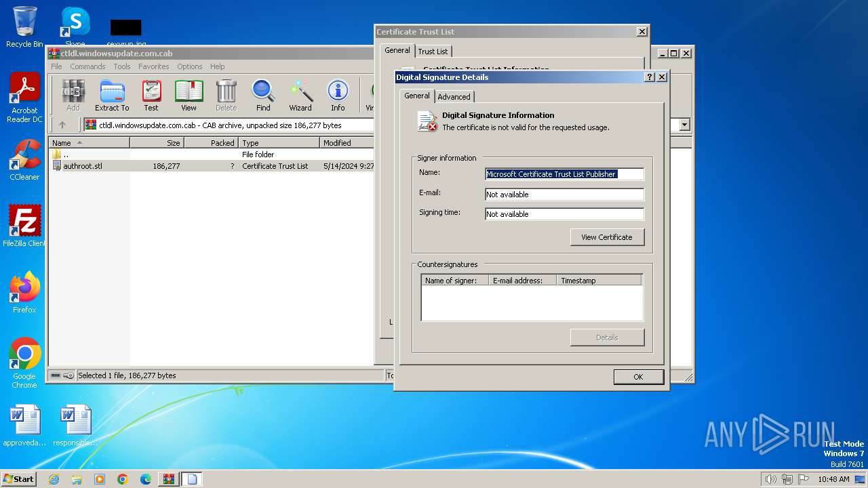Expand the address bar dropdown arrow

[x=684, y=125]
